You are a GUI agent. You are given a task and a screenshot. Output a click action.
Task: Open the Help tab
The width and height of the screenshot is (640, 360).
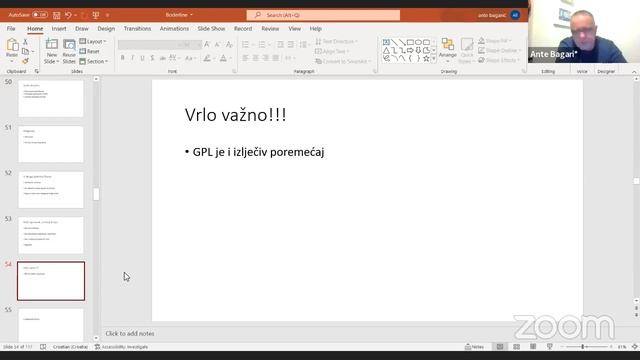tap(316, 29)
